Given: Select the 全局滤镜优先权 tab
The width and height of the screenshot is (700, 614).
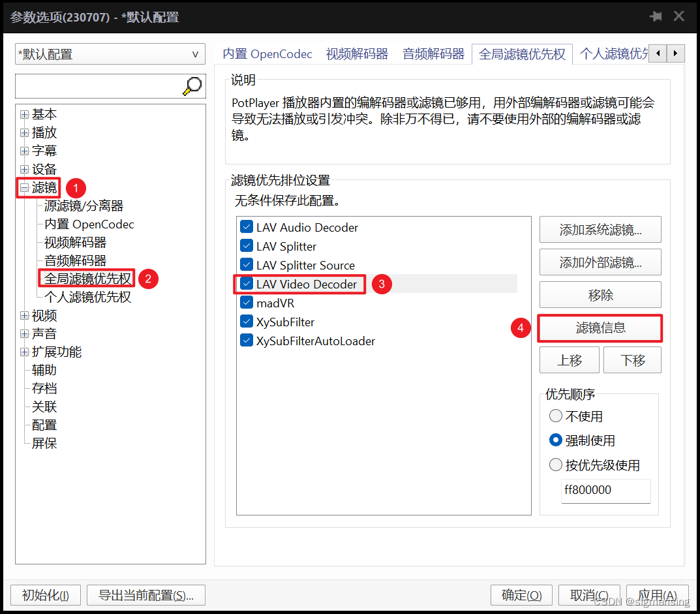Looking at the screenshot, I should (x=522, y=54).
